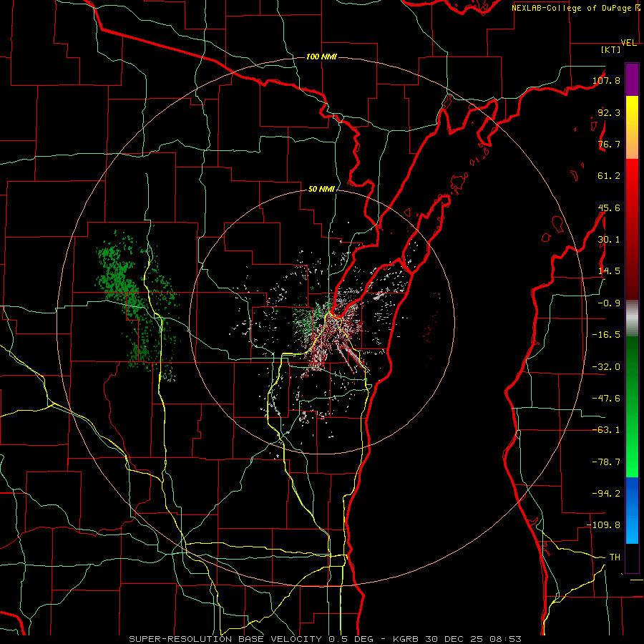Click the VEL legend title

coord(628,43)
